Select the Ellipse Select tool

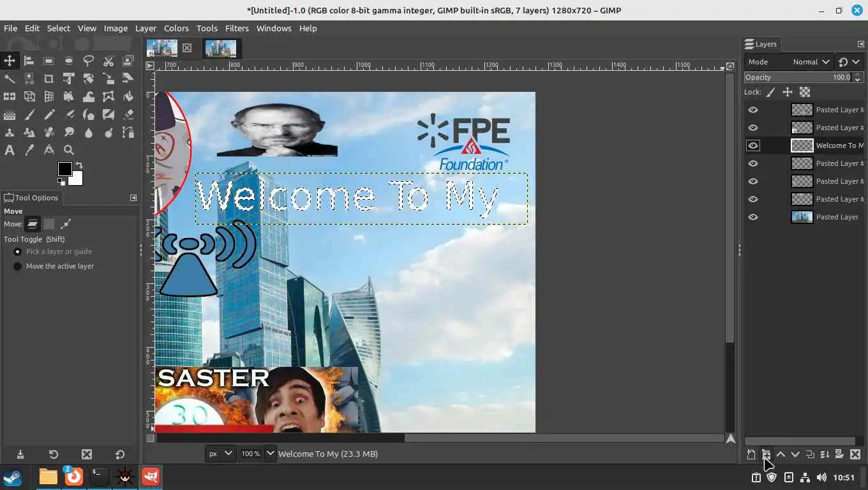pos(68,61)
